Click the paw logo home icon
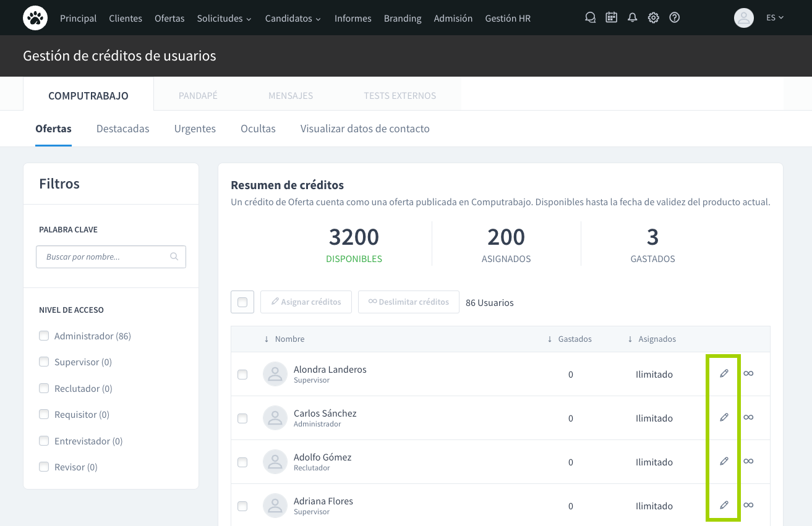 tap(35, 18)
